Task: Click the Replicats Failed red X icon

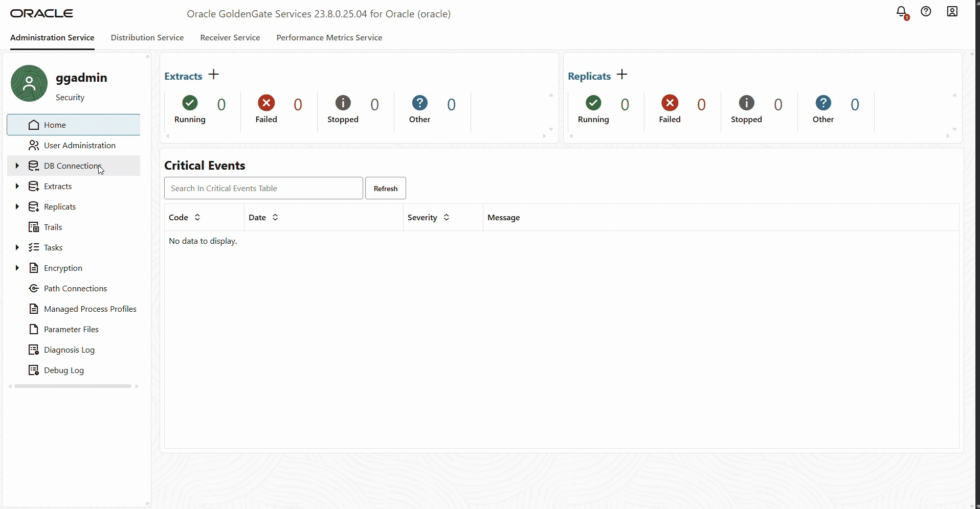Action: (670, 103)
